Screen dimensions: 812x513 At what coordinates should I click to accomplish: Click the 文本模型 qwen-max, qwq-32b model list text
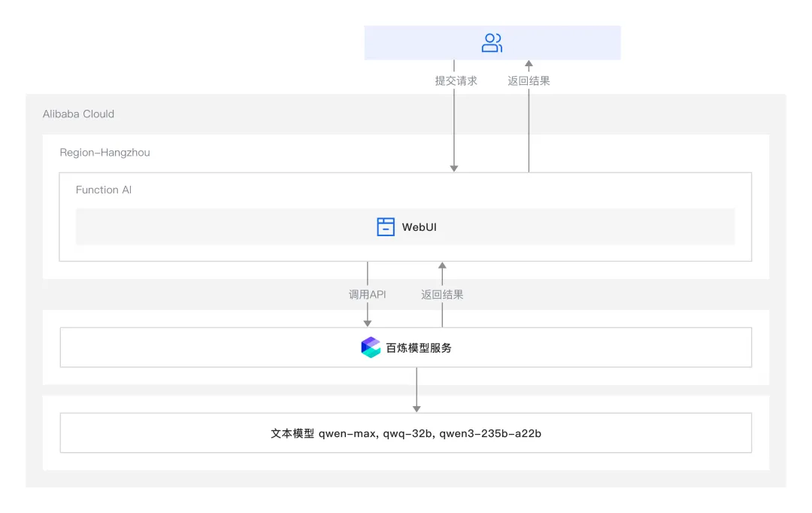(405, 433)
